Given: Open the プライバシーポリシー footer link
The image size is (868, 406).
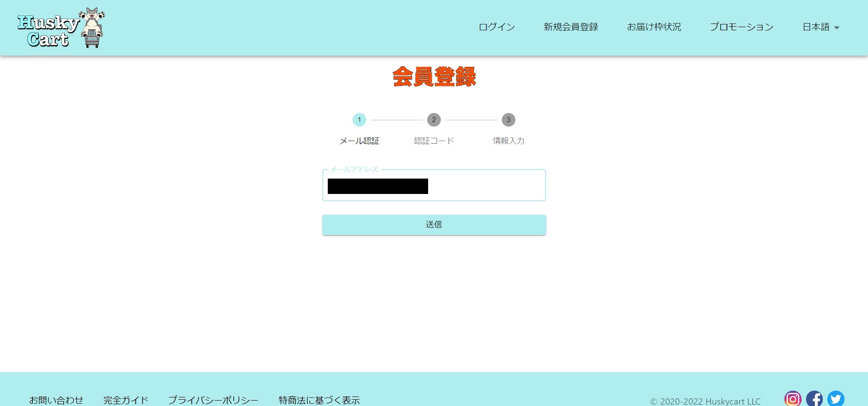Looking at the screenshot, I should [x=213, y=400].
